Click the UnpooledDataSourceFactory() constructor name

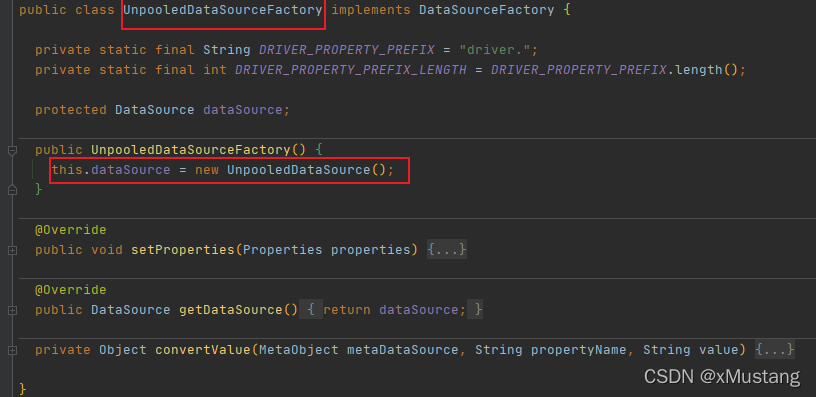(198, 150)
